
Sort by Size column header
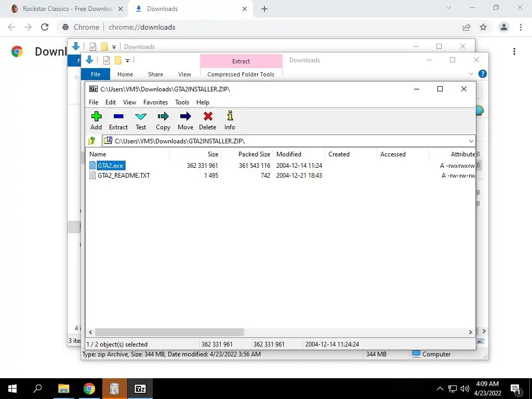[x=195, y=154]
